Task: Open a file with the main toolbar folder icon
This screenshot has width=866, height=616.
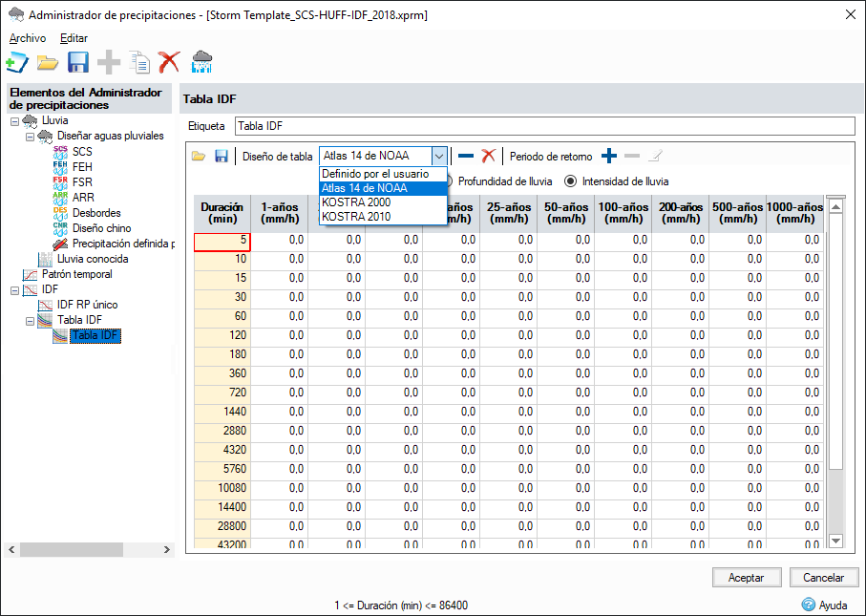Action: tap(48, 63)
